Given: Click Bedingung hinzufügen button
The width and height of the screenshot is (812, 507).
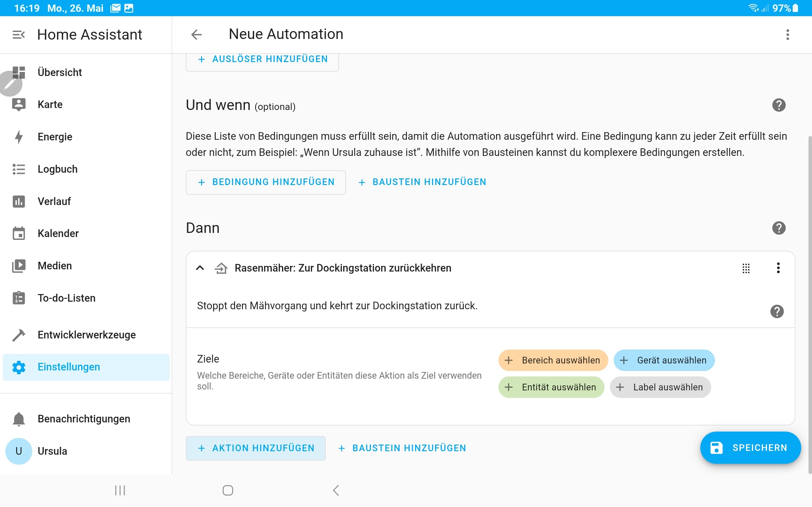Looking at the screenshot, I should (266, 182).
